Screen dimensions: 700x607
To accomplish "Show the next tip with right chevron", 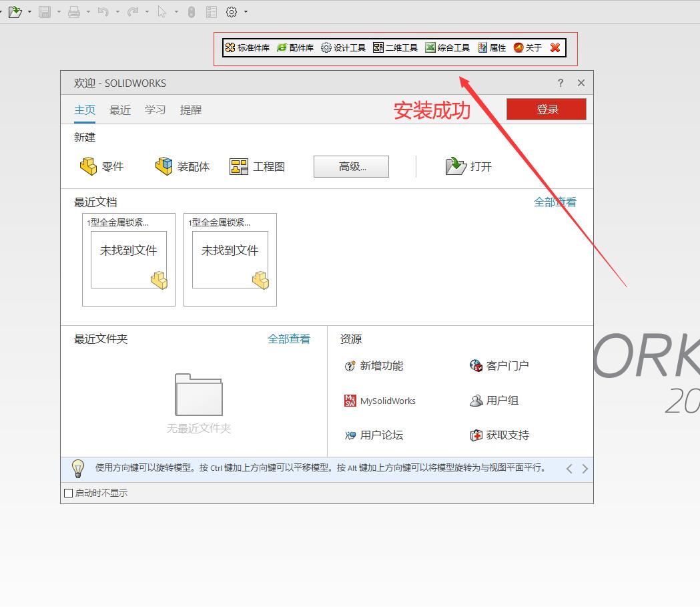I will pyautogui.click(x=585, y=469).
